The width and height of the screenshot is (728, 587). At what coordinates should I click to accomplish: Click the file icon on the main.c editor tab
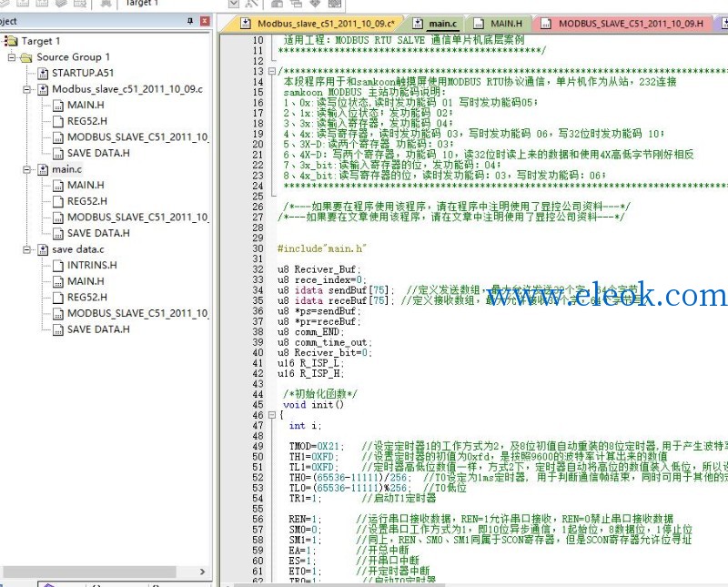click(418, 24)
